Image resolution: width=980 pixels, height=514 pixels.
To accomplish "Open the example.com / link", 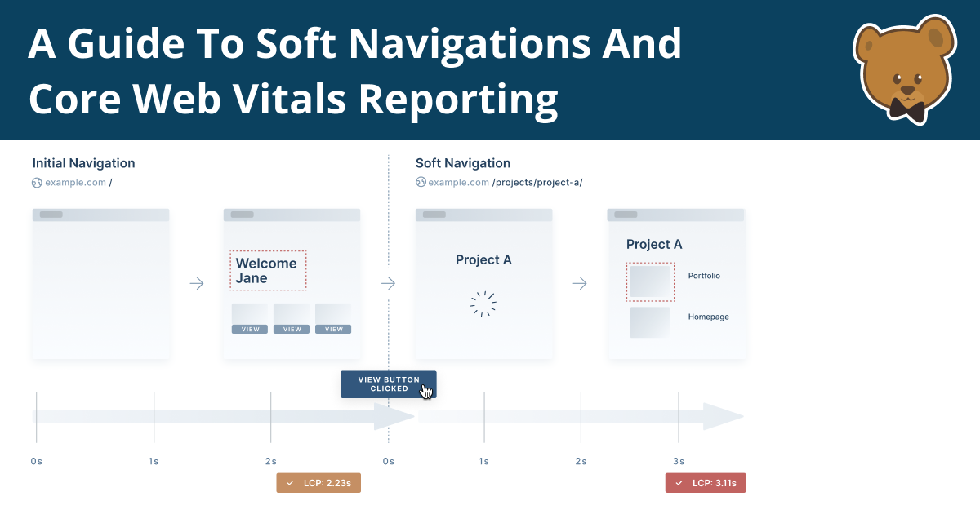I will click(x=77, y=182).
